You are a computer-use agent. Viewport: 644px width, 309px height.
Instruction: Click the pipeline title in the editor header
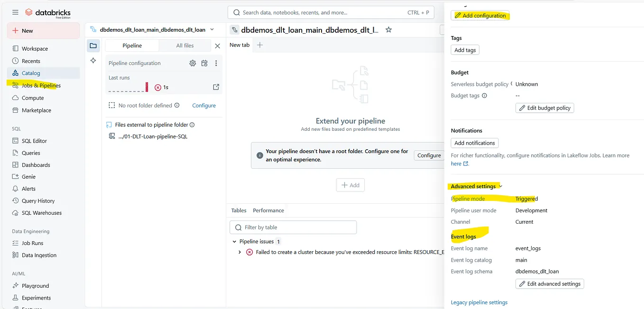[310, 30]
